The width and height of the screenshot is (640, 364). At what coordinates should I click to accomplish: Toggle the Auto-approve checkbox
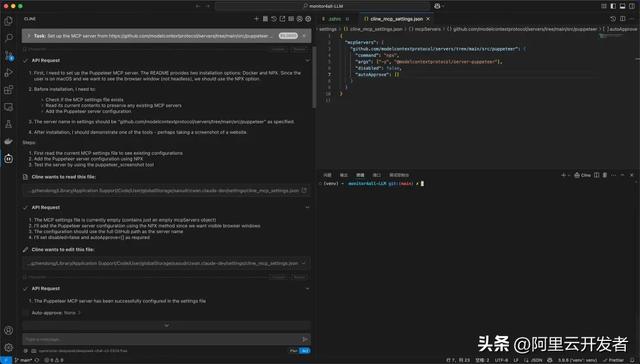(x=27, y=313)
